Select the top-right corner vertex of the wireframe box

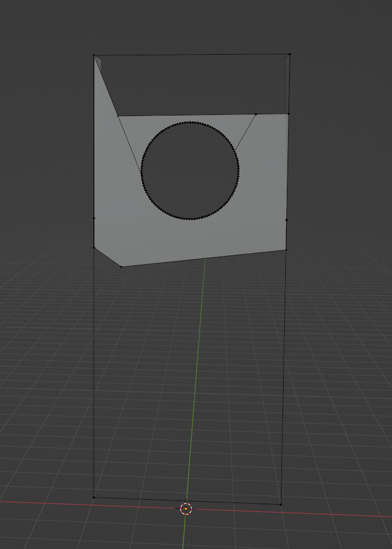(x=290, y=54)
